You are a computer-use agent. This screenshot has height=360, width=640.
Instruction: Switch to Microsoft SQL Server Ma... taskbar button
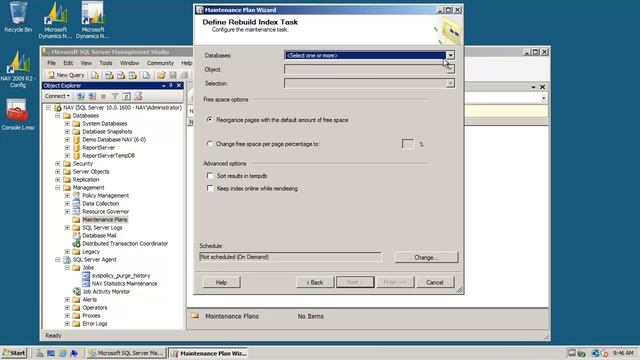127,353
